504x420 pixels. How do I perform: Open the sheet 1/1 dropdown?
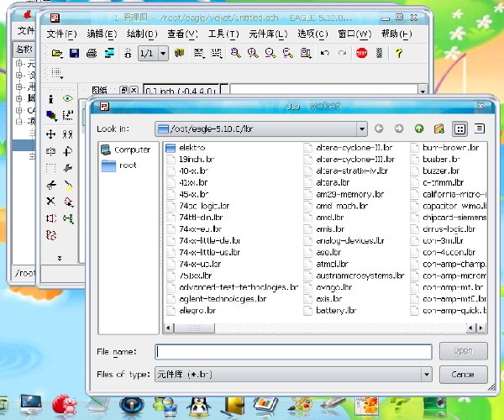coord(163,54)
